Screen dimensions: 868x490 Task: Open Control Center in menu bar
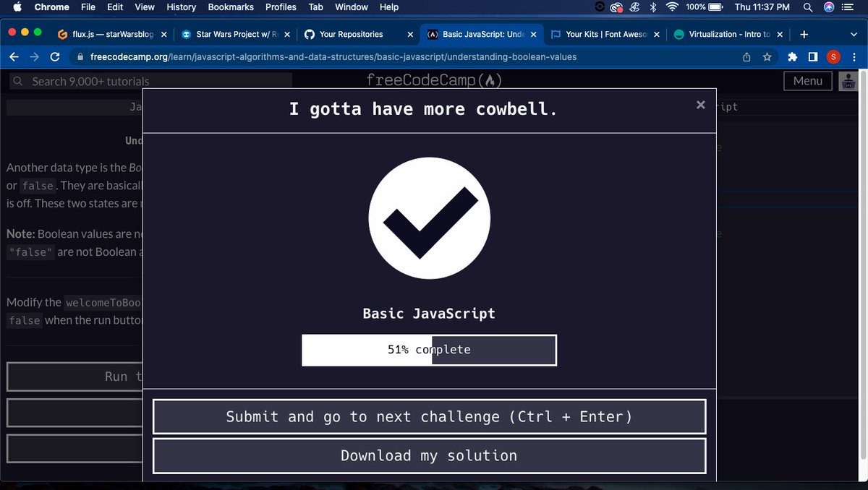point(849,7)
